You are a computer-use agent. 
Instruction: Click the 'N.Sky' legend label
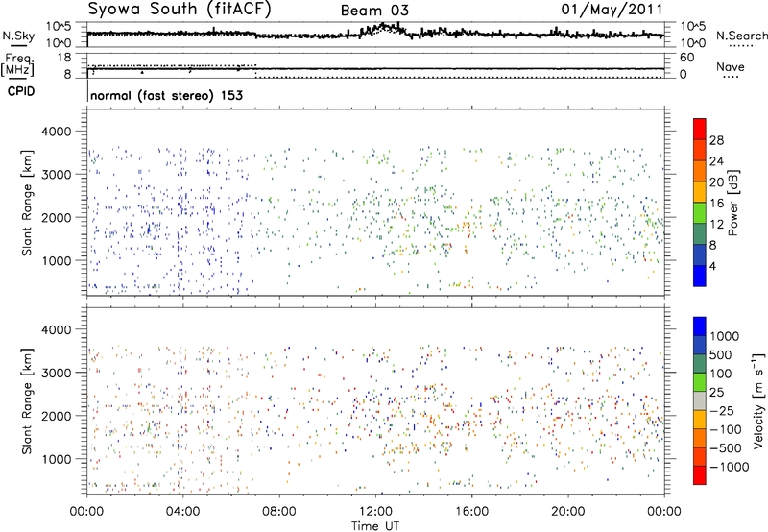tap(18, 36)
